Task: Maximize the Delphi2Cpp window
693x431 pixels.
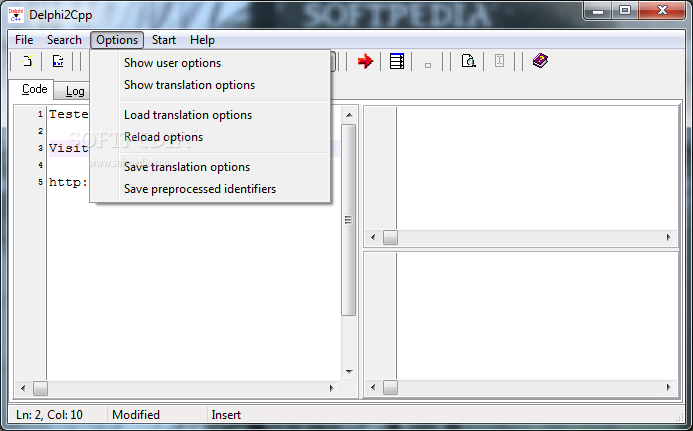Action: pyautogui.click(x=625, y=11)
